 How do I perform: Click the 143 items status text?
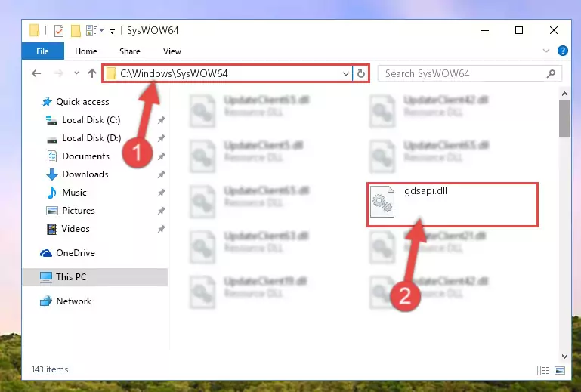click(x=50, y=369)
